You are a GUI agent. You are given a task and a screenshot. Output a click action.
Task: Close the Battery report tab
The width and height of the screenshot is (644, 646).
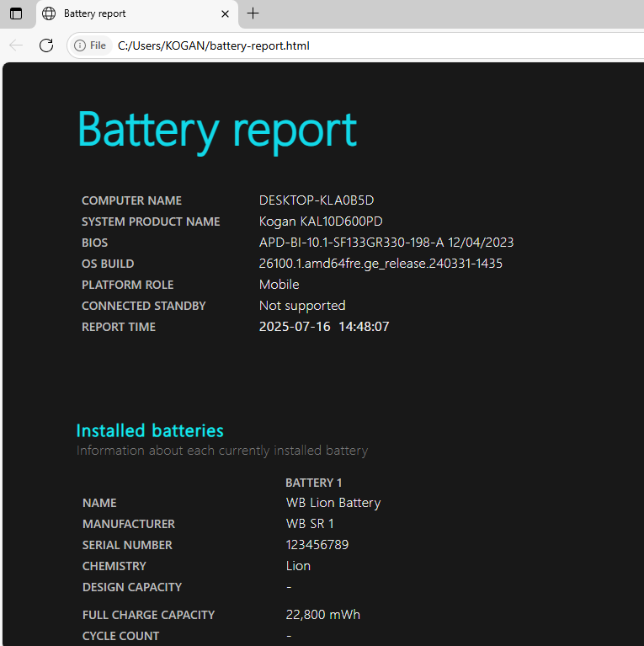click(225, 13)
